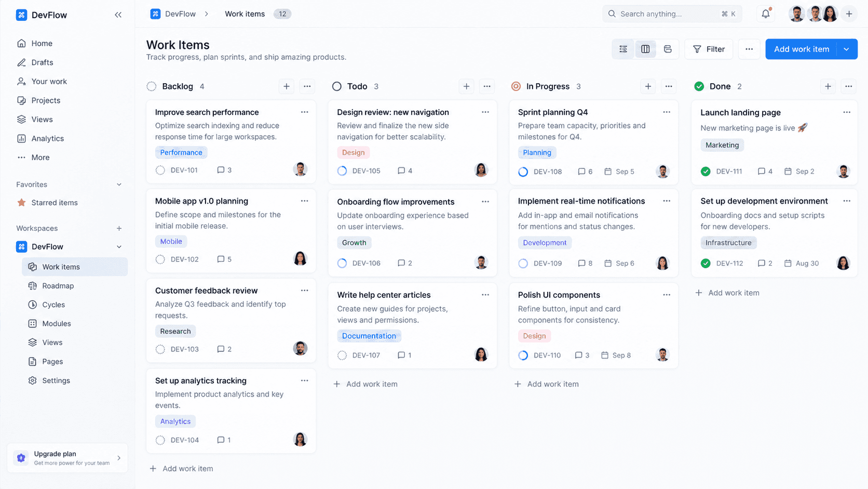Viewport: 868px width, 489px height.
Task: Switch to the third layout view icon
Action: tap(668, 49)
